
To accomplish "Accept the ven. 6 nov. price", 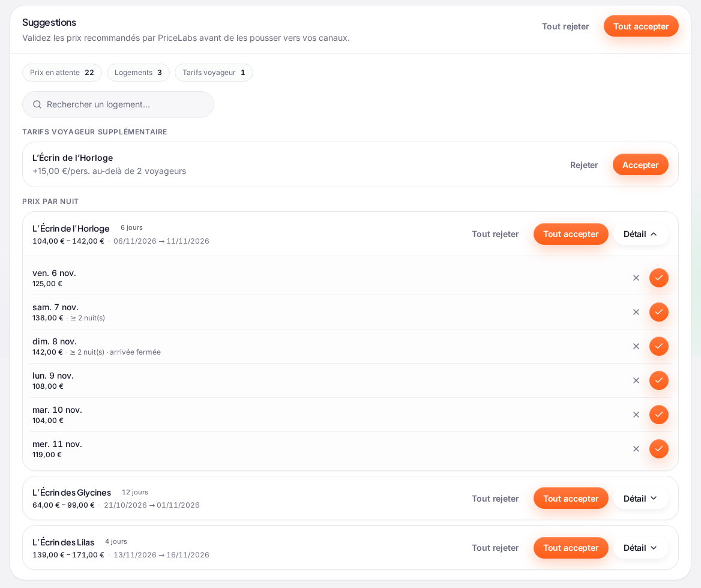I will pyautogui.click(x=659, y=278).
